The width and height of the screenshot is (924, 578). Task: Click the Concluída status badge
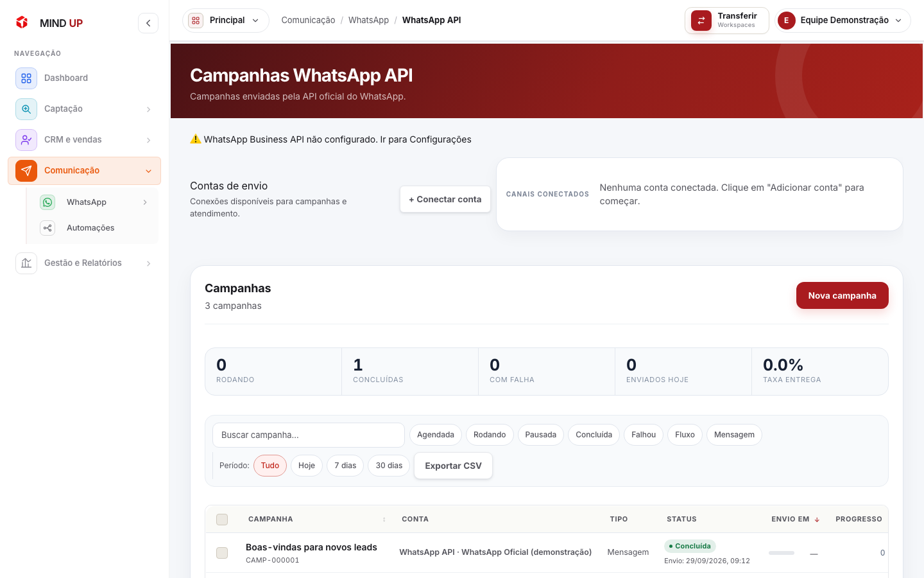point(690,546)
